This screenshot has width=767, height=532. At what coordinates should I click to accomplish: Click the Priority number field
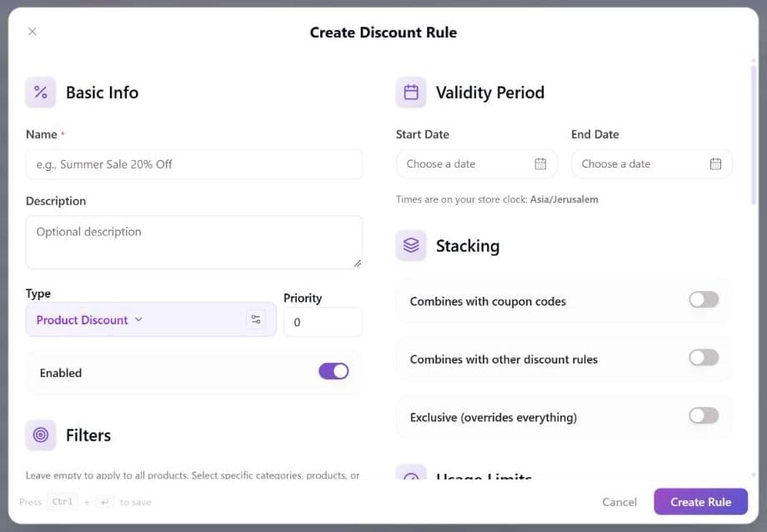point(323,322)
